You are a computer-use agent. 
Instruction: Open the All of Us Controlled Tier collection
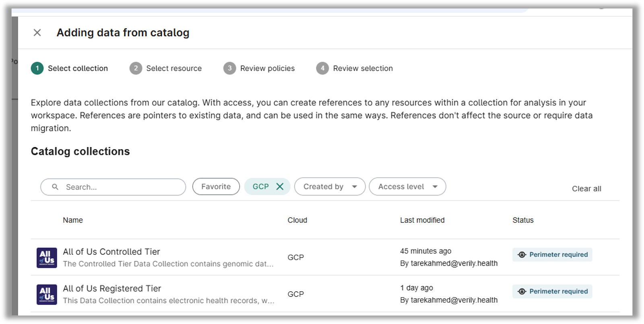pos(111,252)
